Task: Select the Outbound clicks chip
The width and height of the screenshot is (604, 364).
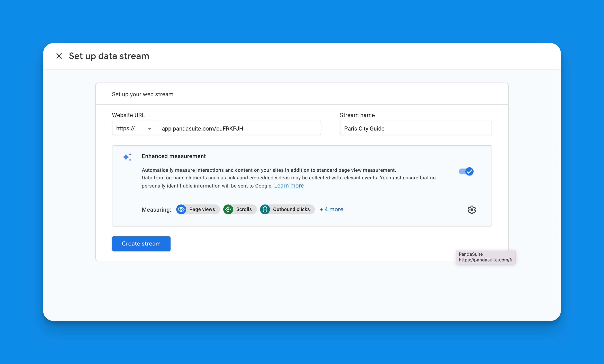Action: (287, 209)
